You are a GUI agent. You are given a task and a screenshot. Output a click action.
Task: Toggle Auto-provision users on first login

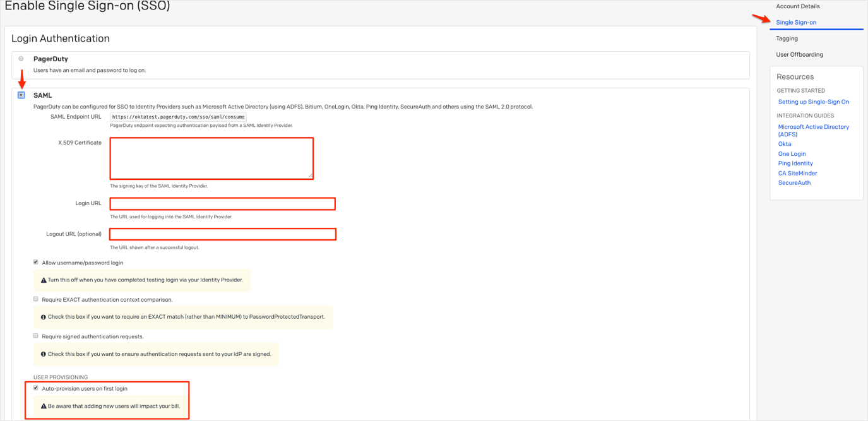pyautogui.click(x=36, y=388)
